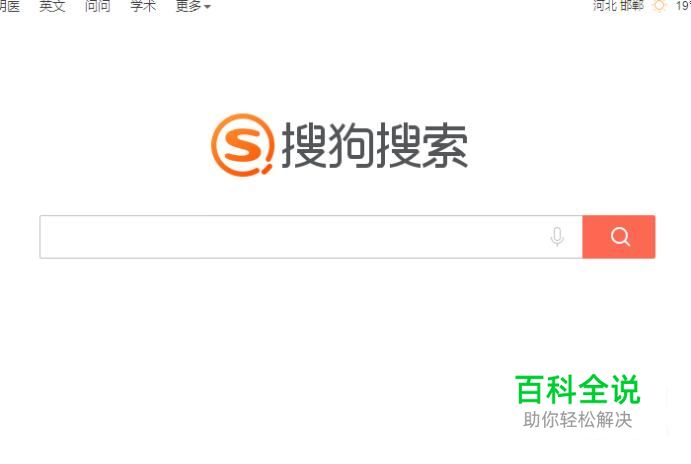Go to the 学术 search category
The width and height of the screenshot is (691, 464).
point(143,6)
